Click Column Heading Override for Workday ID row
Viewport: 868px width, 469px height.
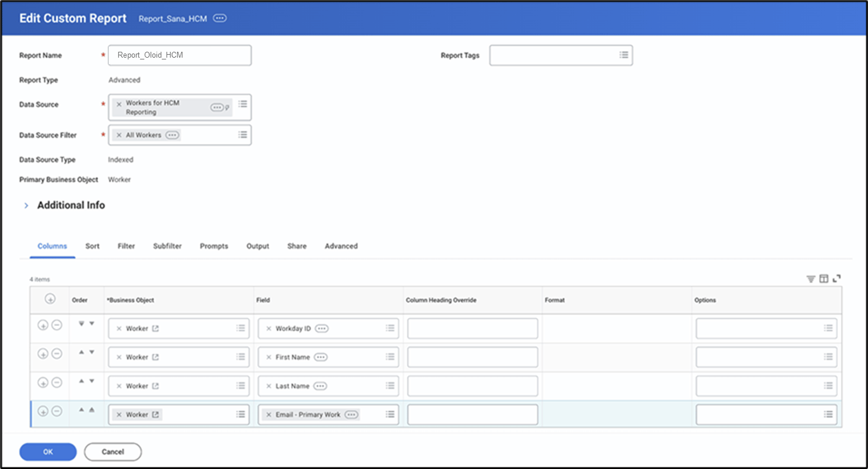(473, 328)
